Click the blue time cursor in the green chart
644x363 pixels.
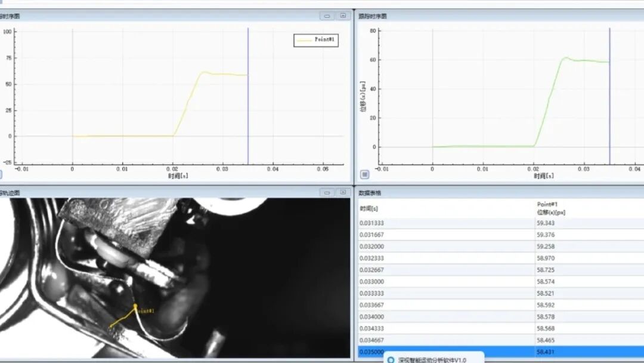click(x=610, y=96)
